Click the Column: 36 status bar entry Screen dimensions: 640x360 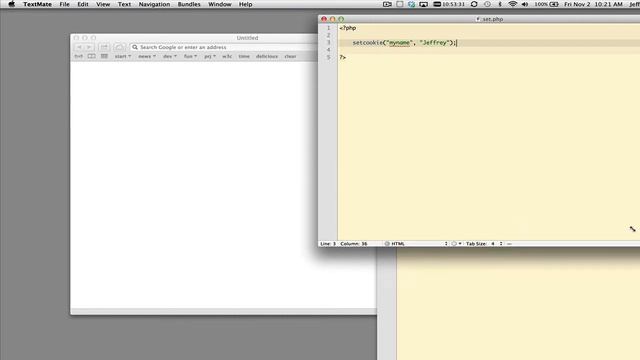pos(354,244)
